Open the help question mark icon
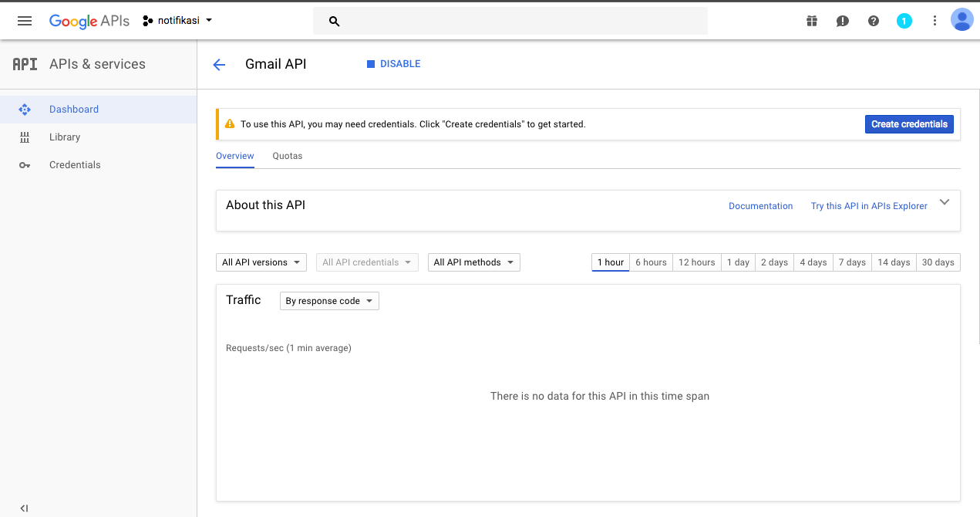 [x=874, y=21]
